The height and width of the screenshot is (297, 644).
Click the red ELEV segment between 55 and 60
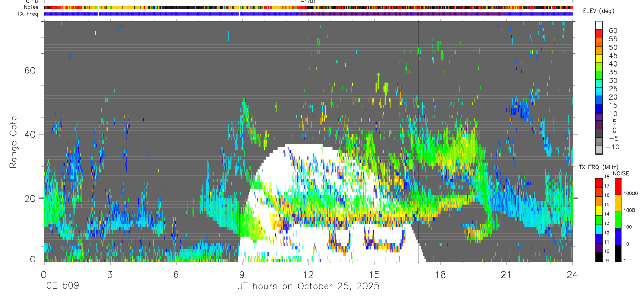pyautogui.click(x=599, y=34)
